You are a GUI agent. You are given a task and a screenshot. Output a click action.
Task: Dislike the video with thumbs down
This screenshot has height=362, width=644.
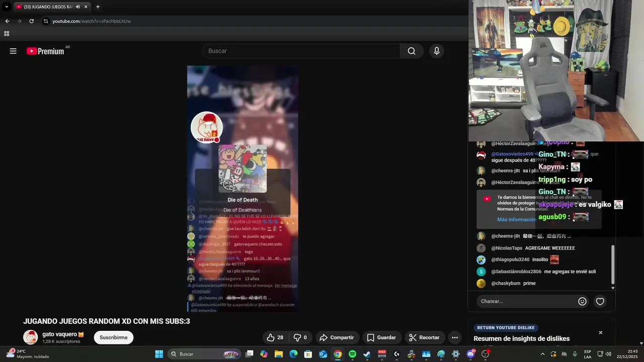tap(300, 337)
